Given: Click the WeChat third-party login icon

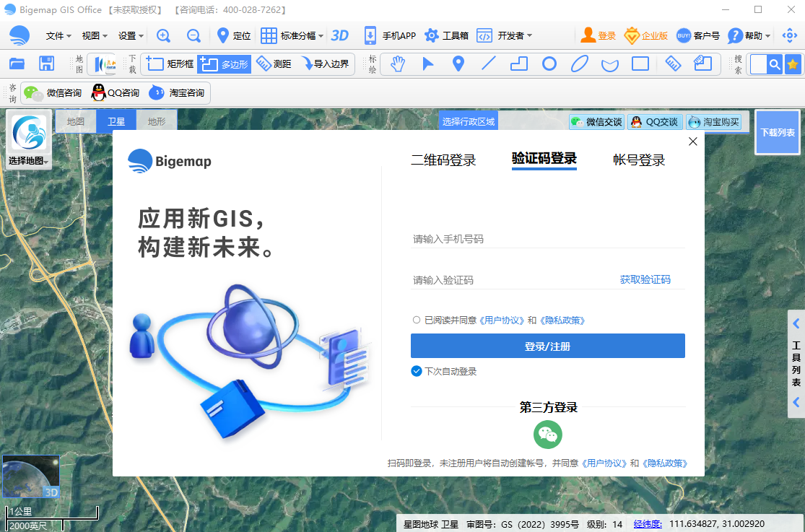Looking at the screenshot, I should pyautogui.click(x=547, y=435).
